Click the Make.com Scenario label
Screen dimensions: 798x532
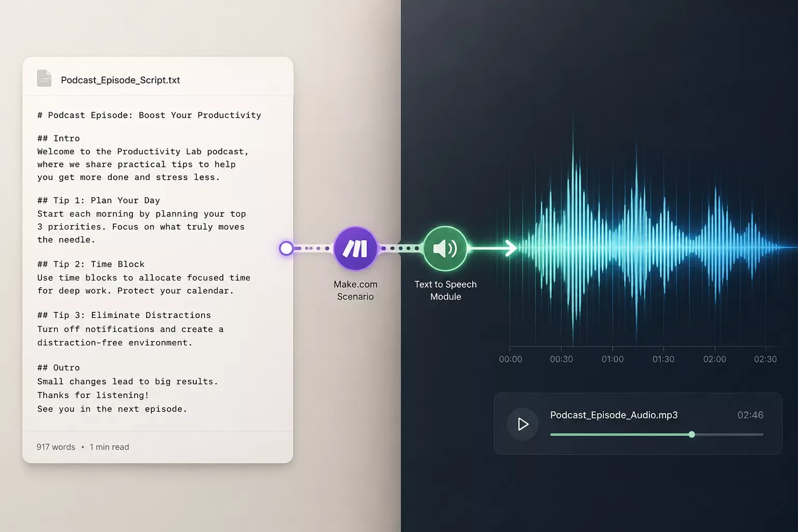(355, 290)
